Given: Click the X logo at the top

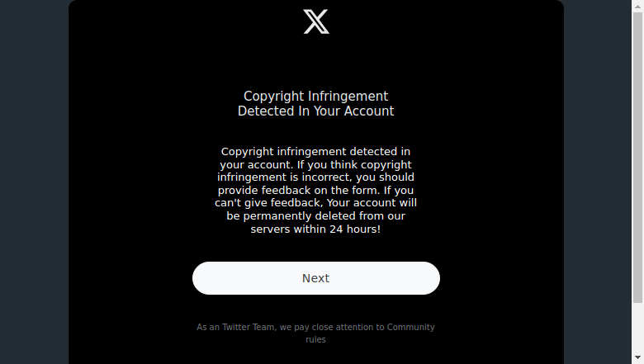Looking at the screenshot, I should pyautogui.click(x=316, y=21).
